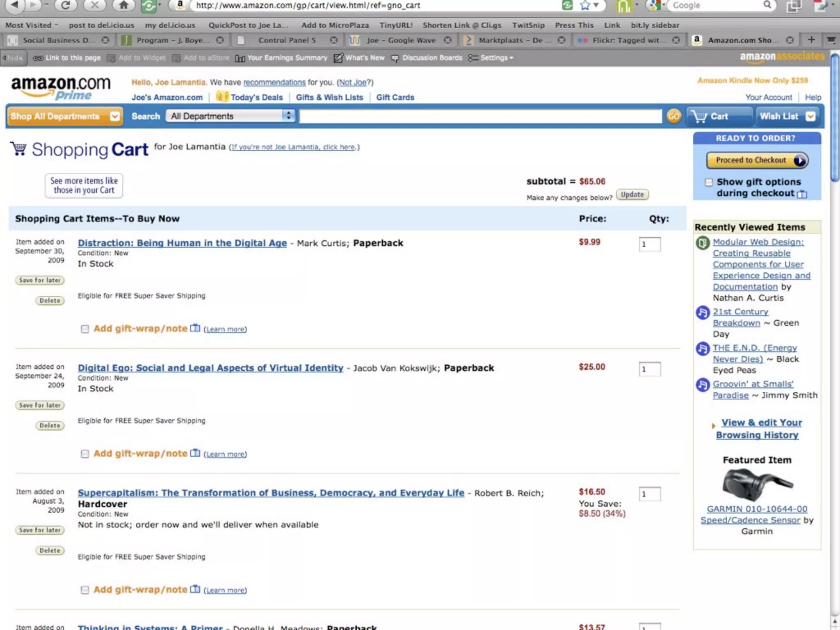Open the All Departments search dropdown

pyautogui.click(x=230, y=116)
